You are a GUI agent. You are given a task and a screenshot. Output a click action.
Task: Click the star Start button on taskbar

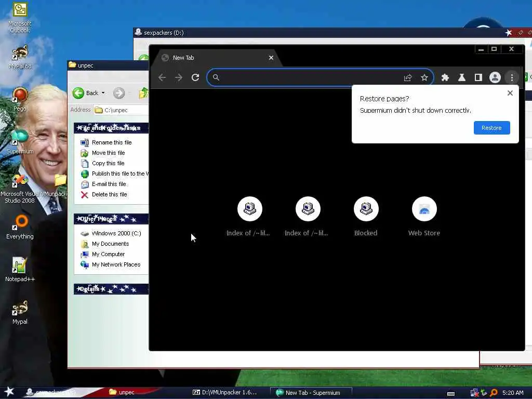[9, 392]
